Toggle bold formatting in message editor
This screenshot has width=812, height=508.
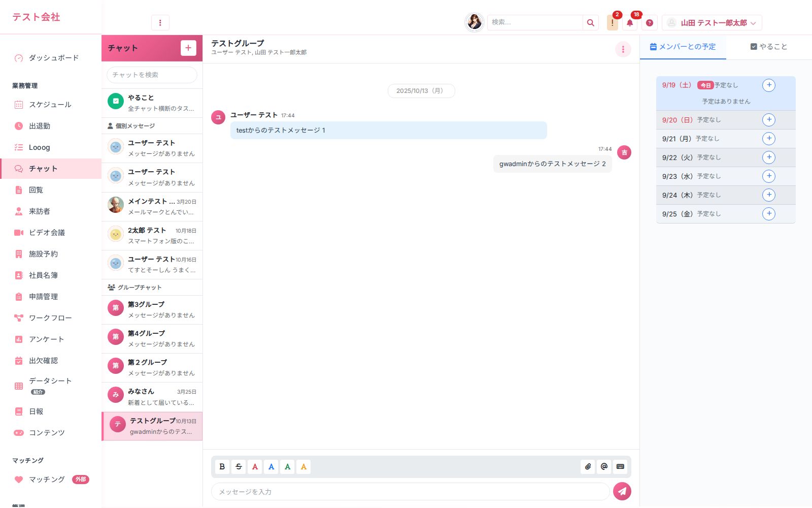tap(222, 466)
